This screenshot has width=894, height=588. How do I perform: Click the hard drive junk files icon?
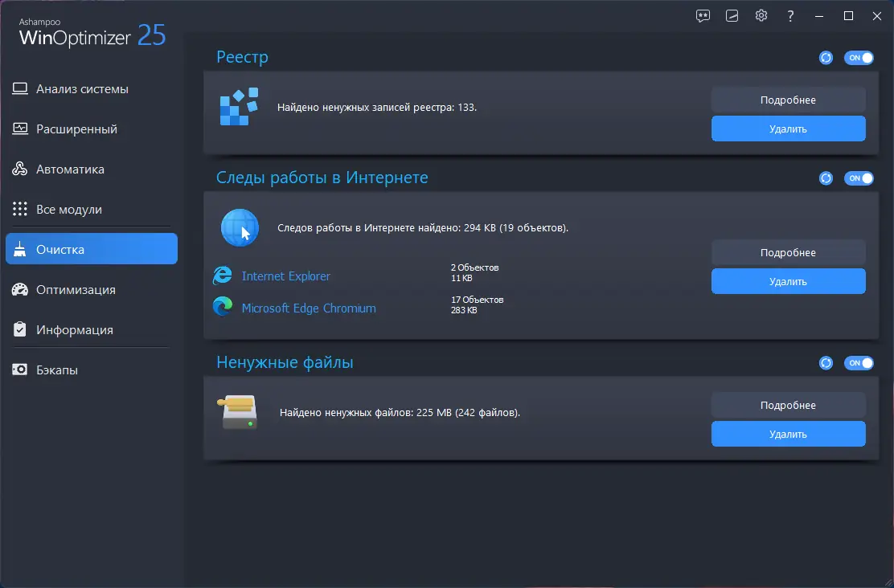point(237,412)
